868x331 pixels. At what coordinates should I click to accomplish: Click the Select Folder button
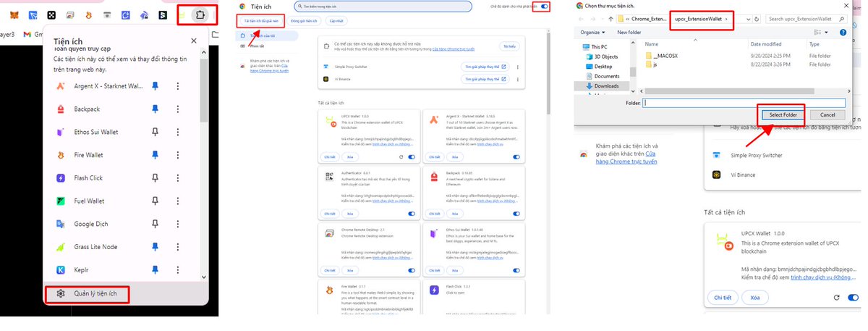(x=783, y=114)
